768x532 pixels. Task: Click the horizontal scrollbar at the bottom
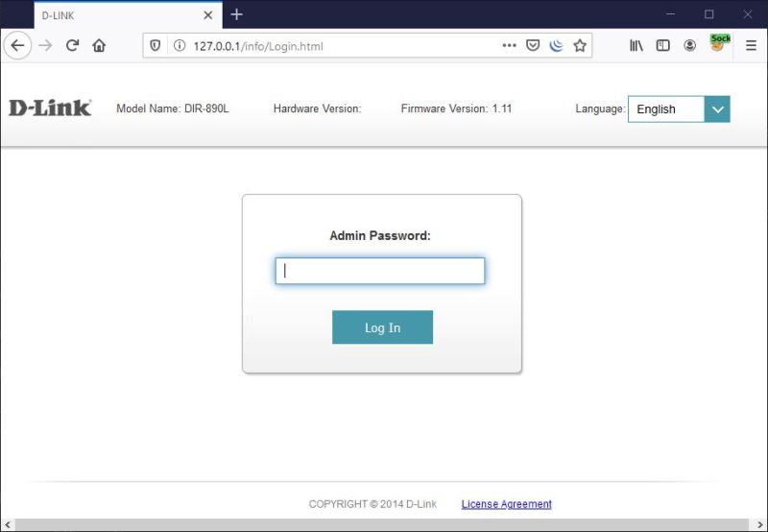point(382,525)
